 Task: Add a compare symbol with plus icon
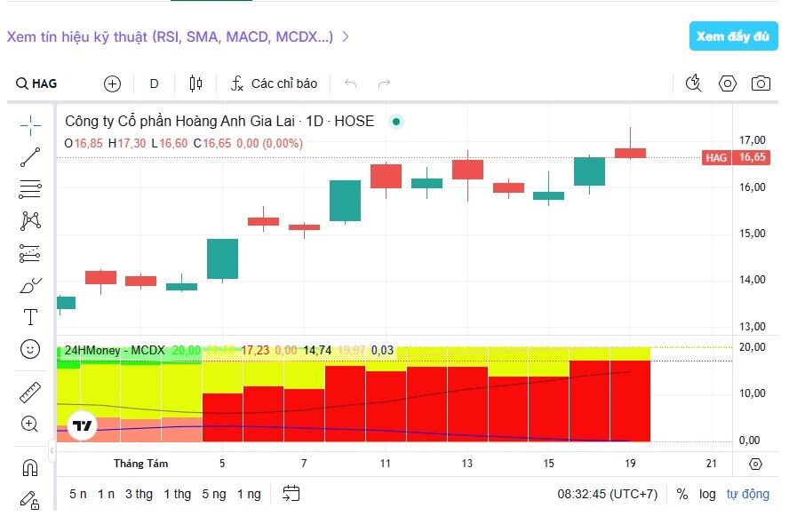tap(112, 83)
